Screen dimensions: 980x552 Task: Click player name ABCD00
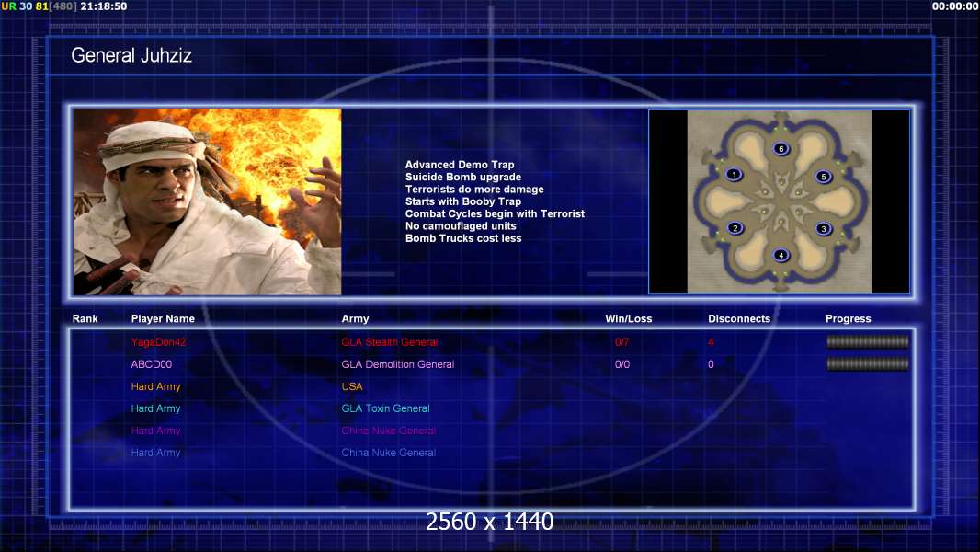click(152, 363)
